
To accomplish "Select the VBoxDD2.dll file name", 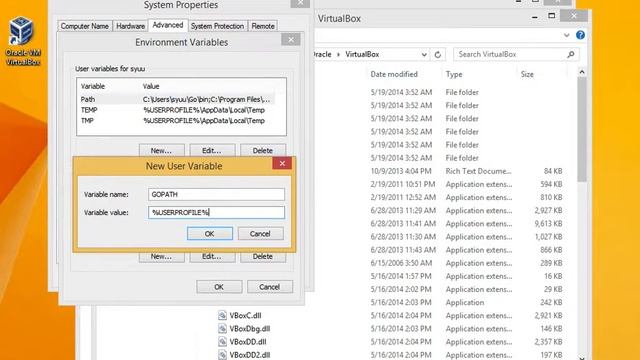I will [249, 355].
